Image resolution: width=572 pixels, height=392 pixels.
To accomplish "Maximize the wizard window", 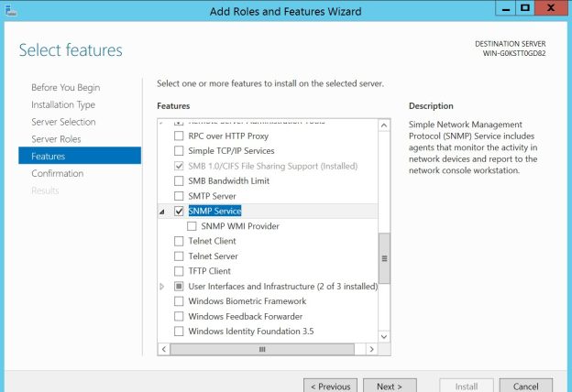I will point(525,8).
